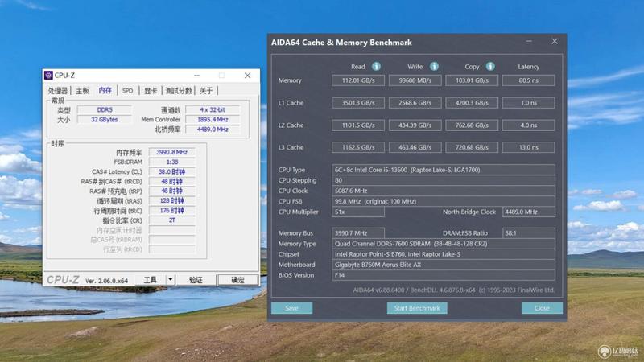This screenshot has height=362, width=644.
Task: Click the FSB:DRAM value 1:38
Action: [x=171, y=162]
